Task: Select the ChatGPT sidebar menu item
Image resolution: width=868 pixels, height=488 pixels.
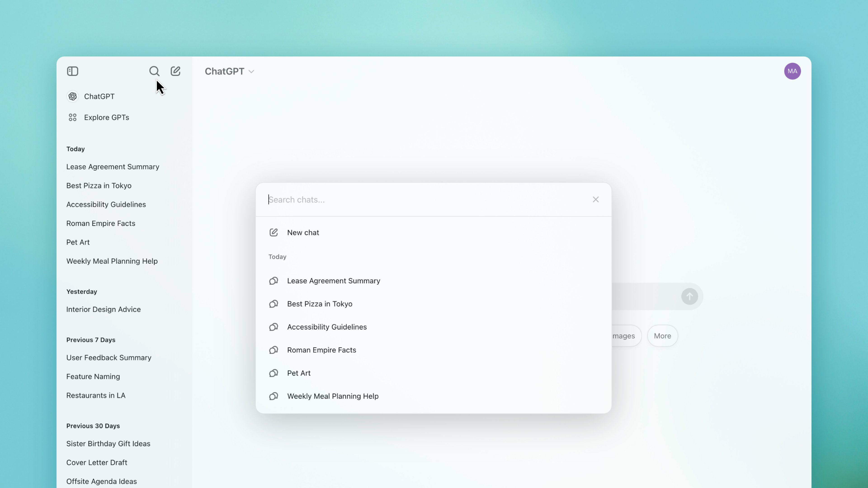Action: coord(99,96)
